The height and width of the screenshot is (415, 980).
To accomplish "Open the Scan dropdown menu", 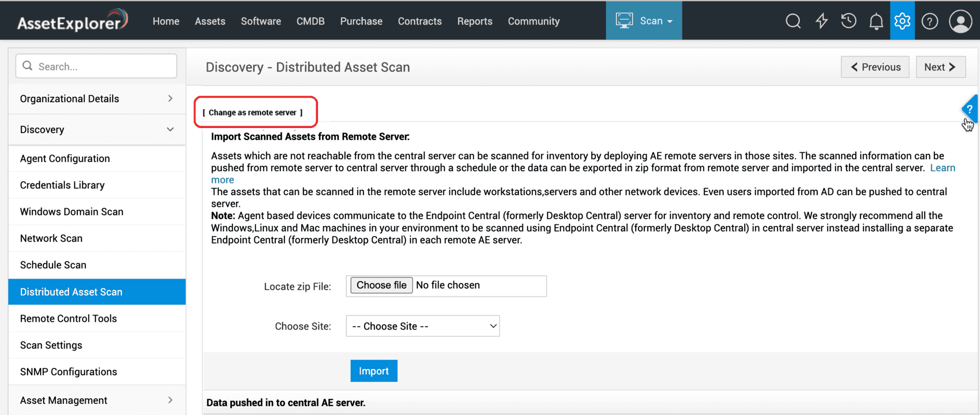I will tap(644, 21).
